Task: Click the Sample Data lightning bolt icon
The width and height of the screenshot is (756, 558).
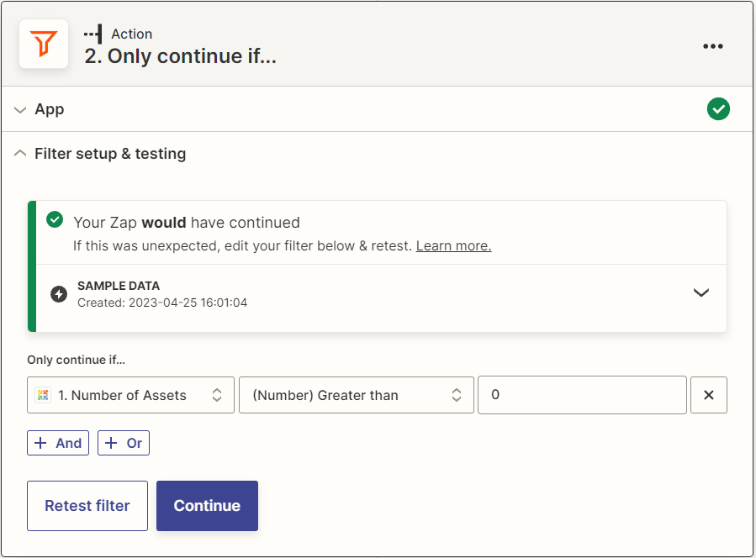Action: click(59, 294)
